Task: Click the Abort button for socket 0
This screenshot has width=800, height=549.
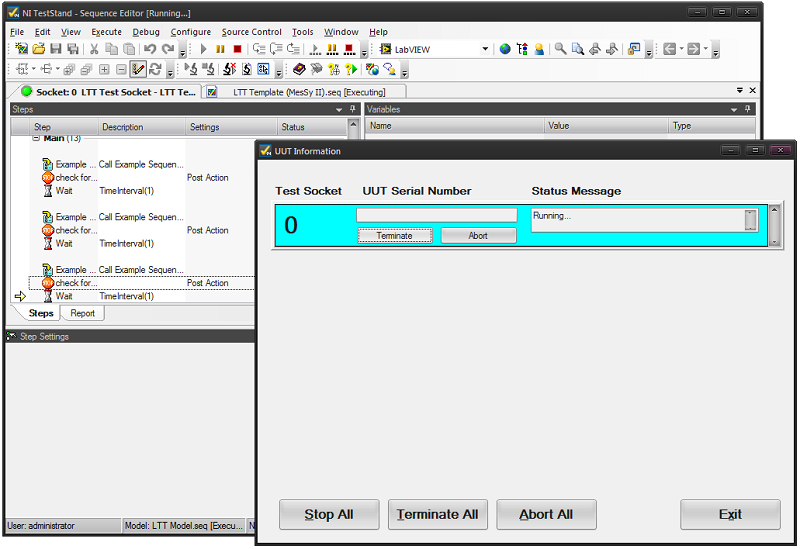Action: point(478,236)
